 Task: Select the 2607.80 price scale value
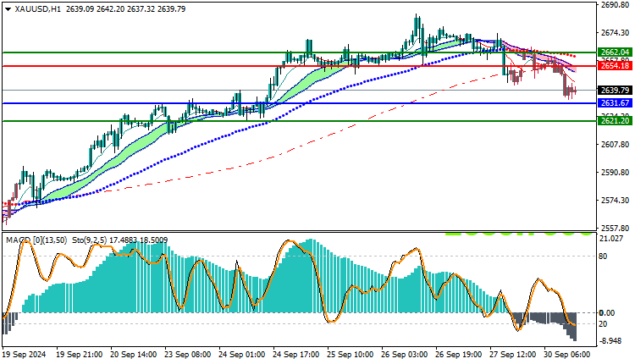tap(615, 144)
